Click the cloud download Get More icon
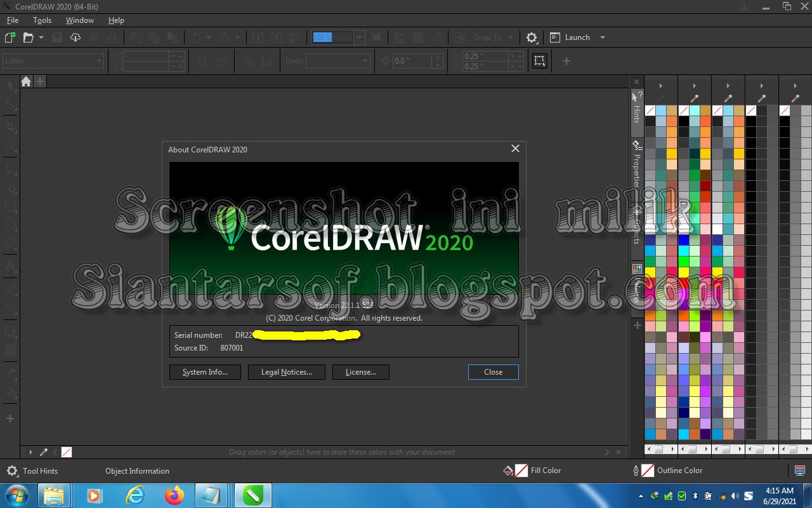This screenshot has width=812, height=508. (75, 37)
